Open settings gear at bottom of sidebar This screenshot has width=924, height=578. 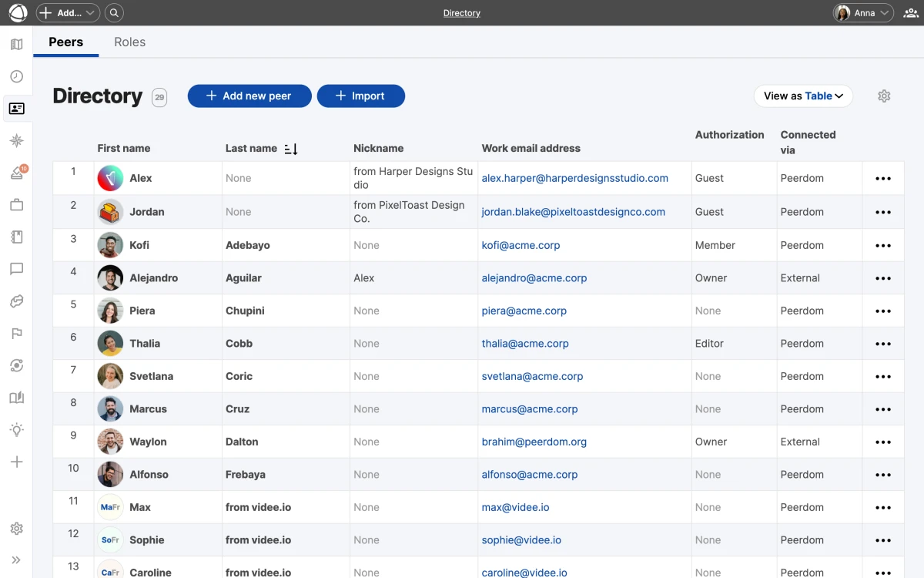(x=17, y=529)
